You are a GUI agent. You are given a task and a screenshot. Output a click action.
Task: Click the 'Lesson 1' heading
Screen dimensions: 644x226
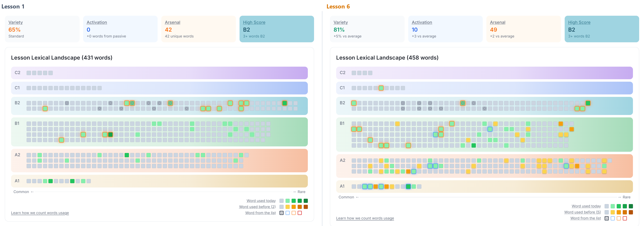(x=13, y=7)
